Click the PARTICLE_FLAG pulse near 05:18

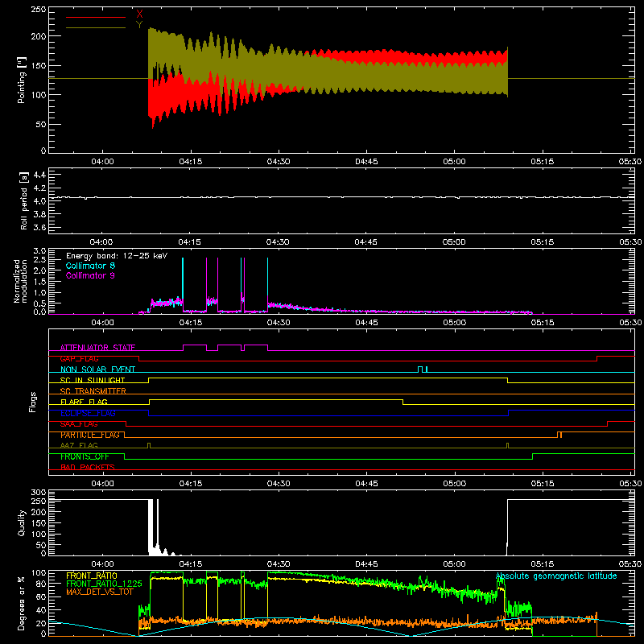pos(559,435)
